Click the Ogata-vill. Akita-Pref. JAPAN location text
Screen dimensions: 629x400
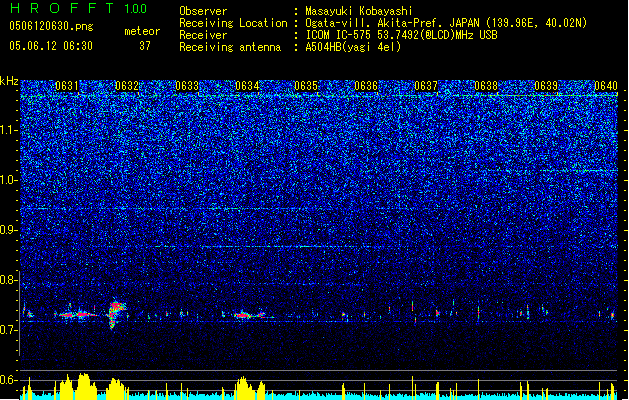(x=446, y=23)
